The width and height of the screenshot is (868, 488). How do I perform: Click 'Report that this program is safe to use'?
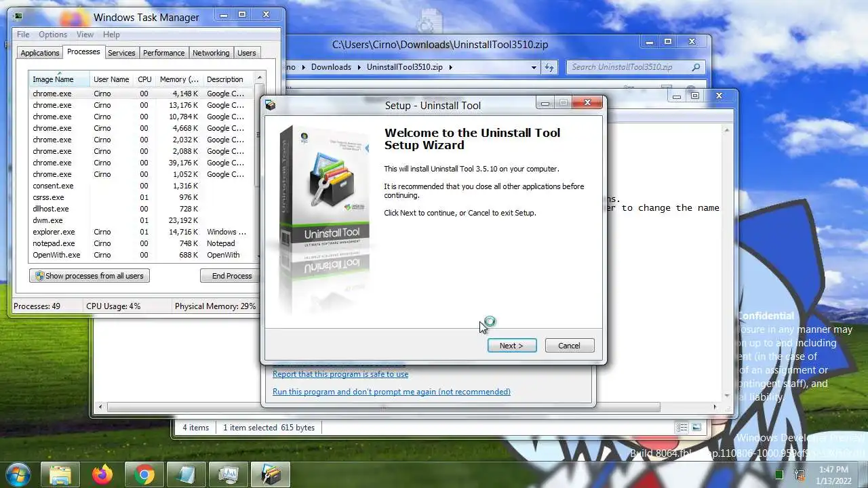coord(340,374)
